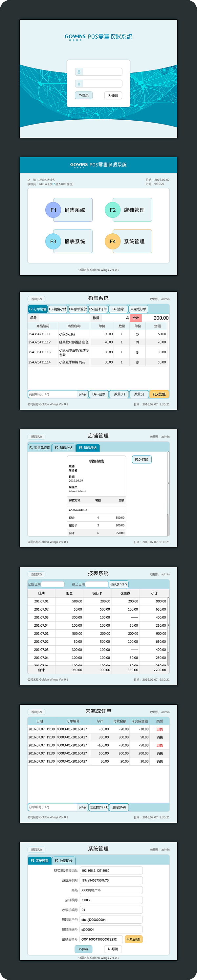
Task: Click the RPOS服务器地址 field
Action: (111, 871)
